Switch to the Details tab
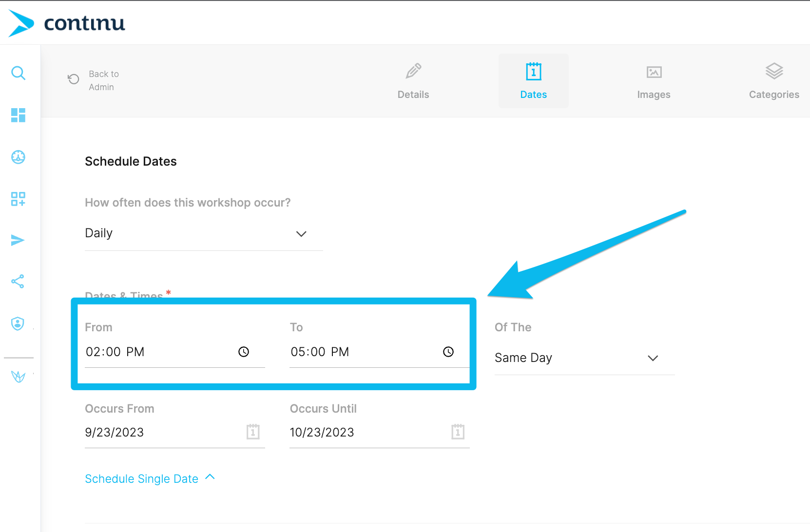The height and width of the screenshot is (532, 810). (x=413, y=81)
